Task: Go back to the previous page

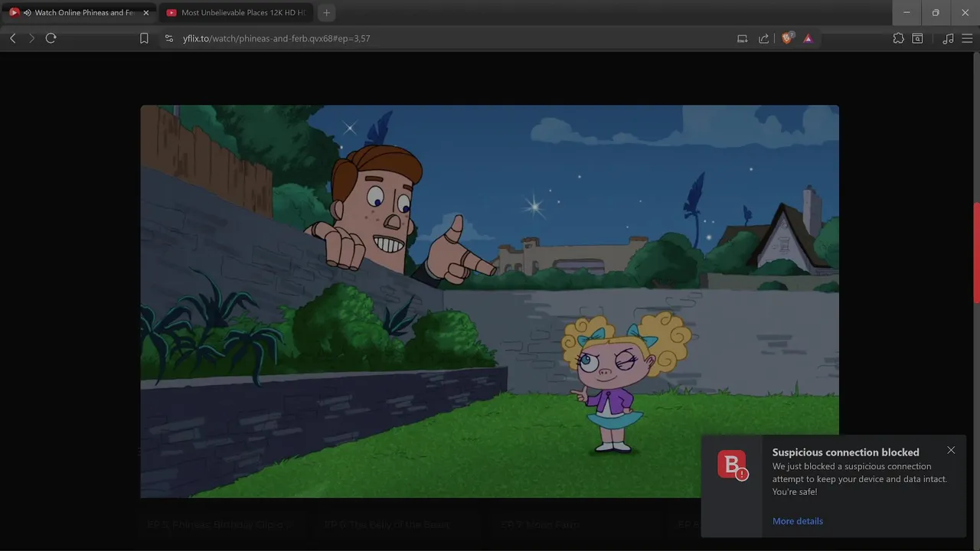Action: click(13, 38)
